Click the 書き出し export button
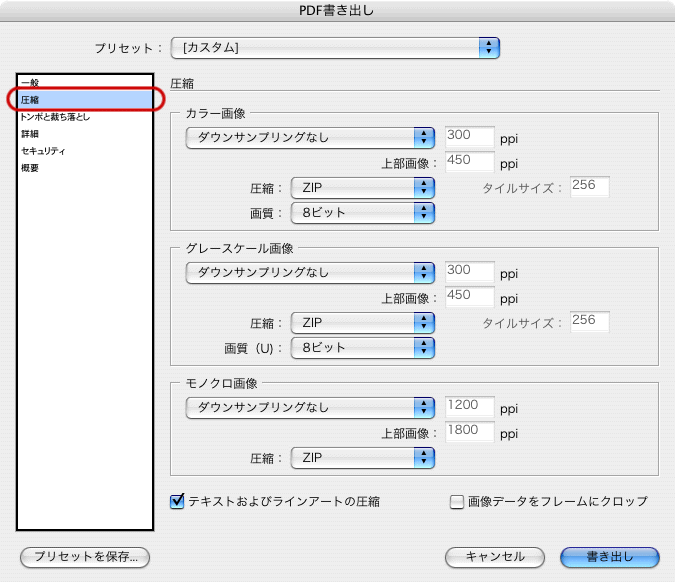 click(610, 557)
